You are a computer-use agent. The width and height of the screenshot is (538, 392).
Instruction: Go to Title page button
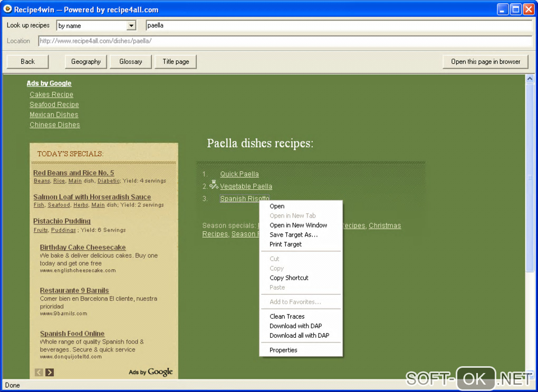coord(176,62)
